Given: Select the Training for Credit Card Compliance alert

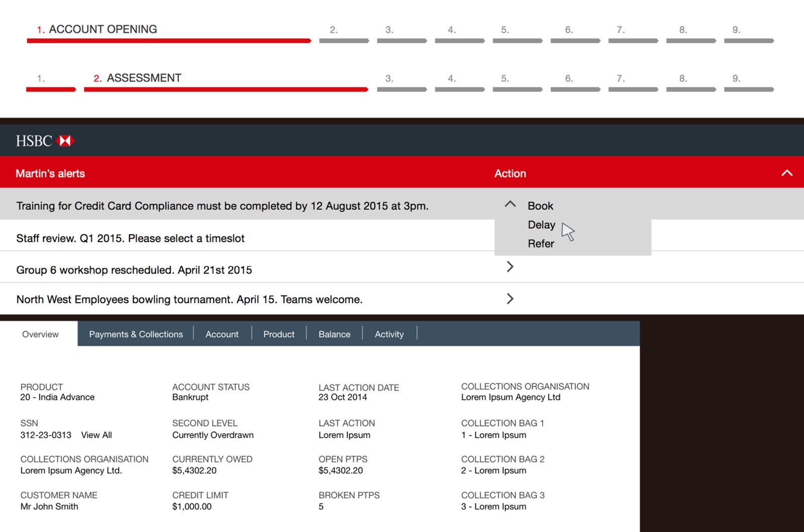Looking at the screenshot, I should [x=222, y=206].
